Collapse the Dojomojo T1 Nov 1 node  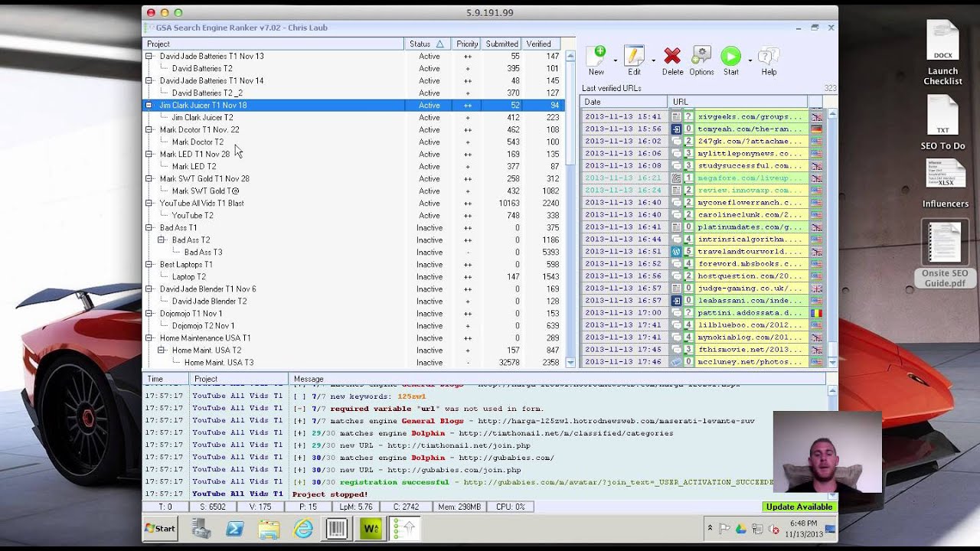[x=149, y=313]
